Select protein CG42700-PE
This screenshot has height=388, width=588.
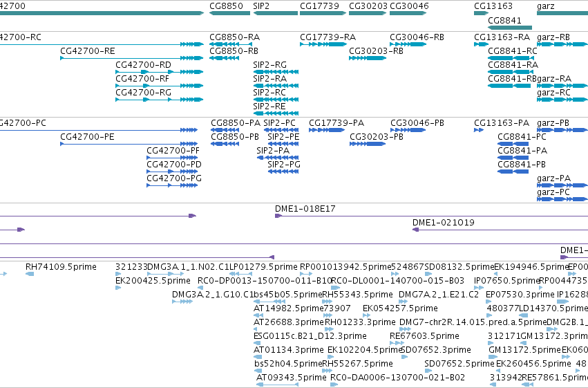(129, 144)
